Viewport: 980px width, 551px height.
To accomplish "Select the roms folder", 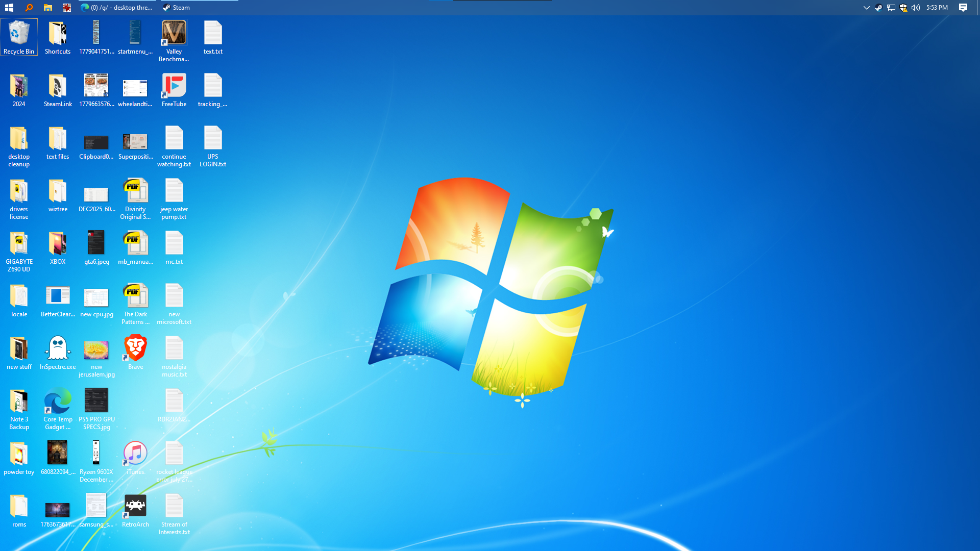I will 19,511.
